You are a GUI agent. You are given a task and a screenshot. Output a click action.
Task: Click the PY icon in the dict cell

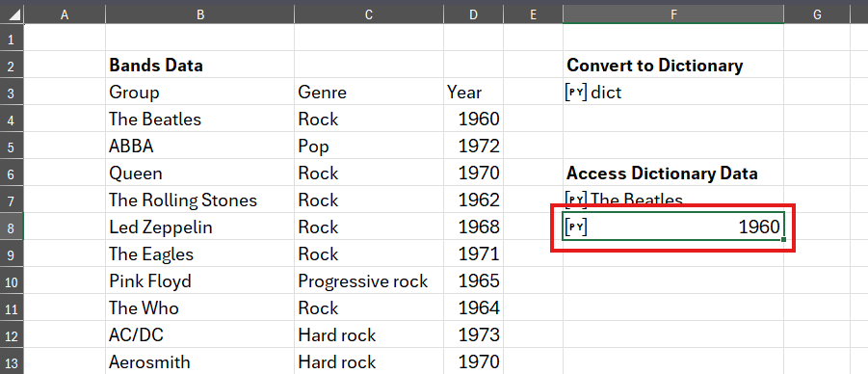click(x=576, y=92)
